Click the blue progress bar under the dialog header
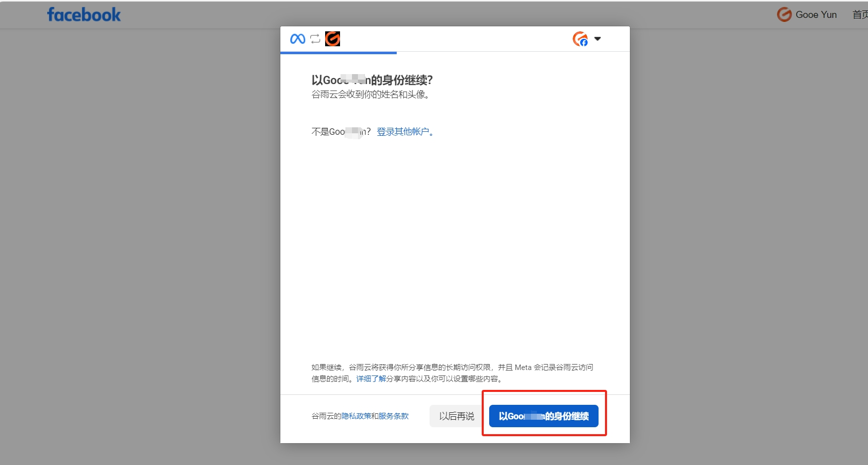This screenshot has height=465, width=868. [338, 52]
